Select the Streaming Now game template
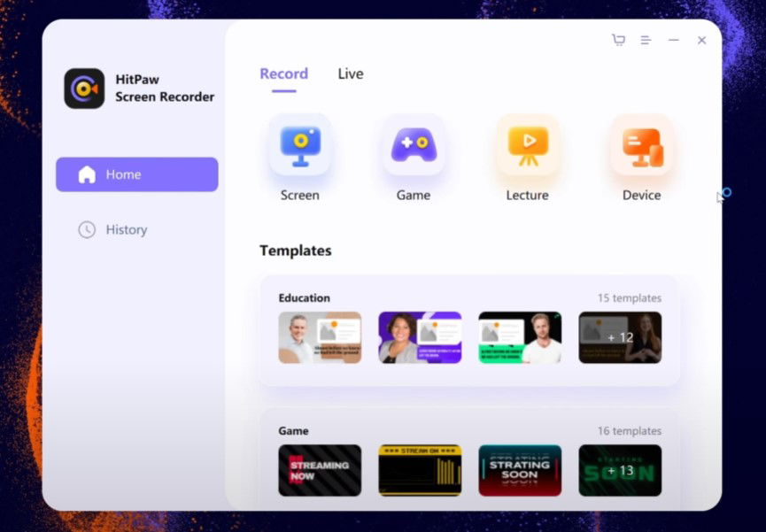The height and width of the screenshot is (532, 766). (x=320, y=470)
